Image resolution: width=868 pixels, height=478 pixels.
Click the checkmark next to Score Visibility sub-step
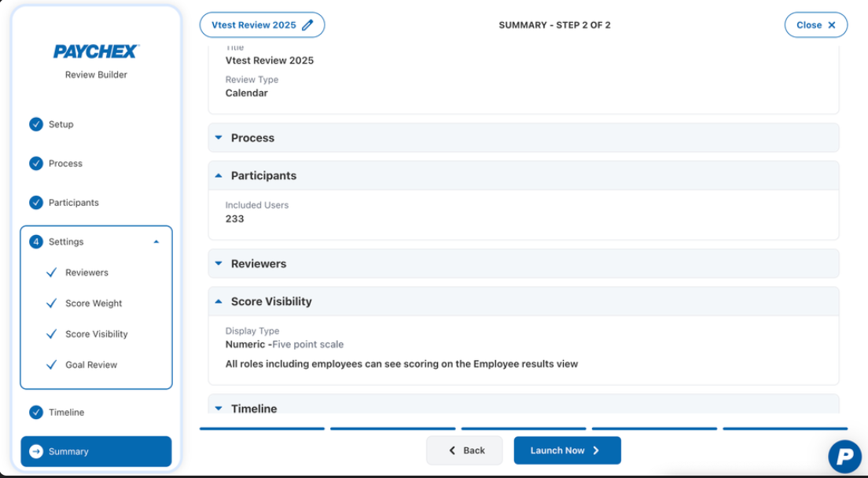(x=51, y=334)
